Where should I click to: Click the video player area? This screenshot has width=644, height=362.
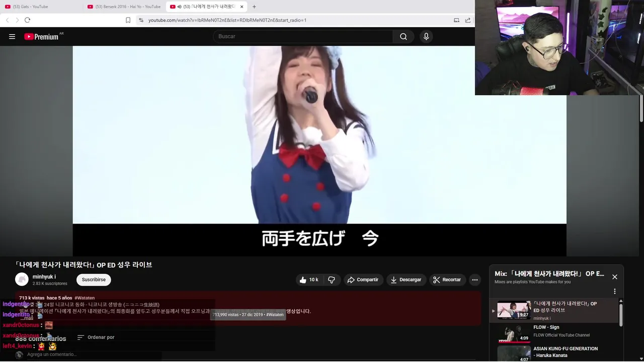[x=319, y=151]
